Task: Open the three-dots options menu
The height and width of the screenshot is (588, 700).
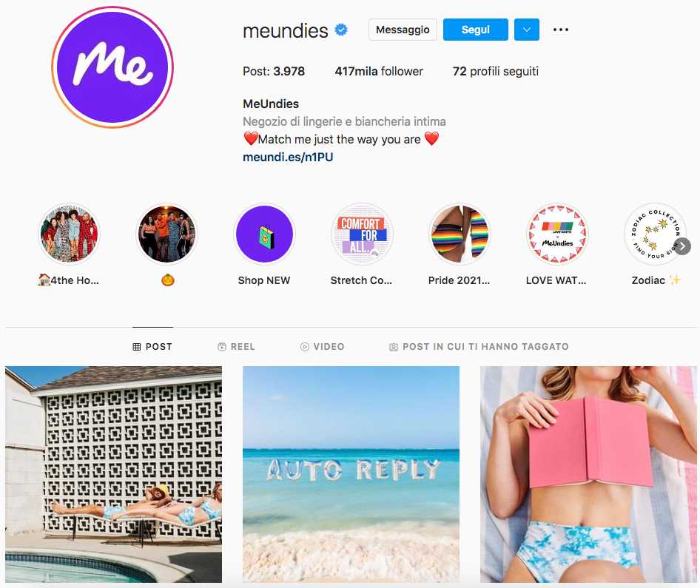Action: point(561,30)
